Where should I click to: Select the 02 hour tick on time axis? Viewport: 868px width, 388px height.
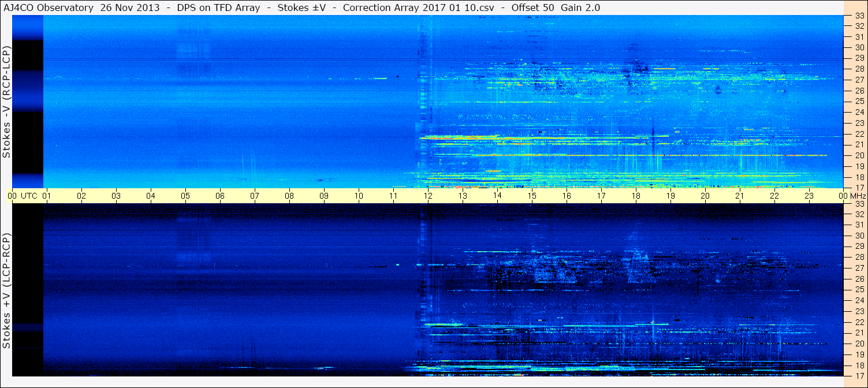81,196
